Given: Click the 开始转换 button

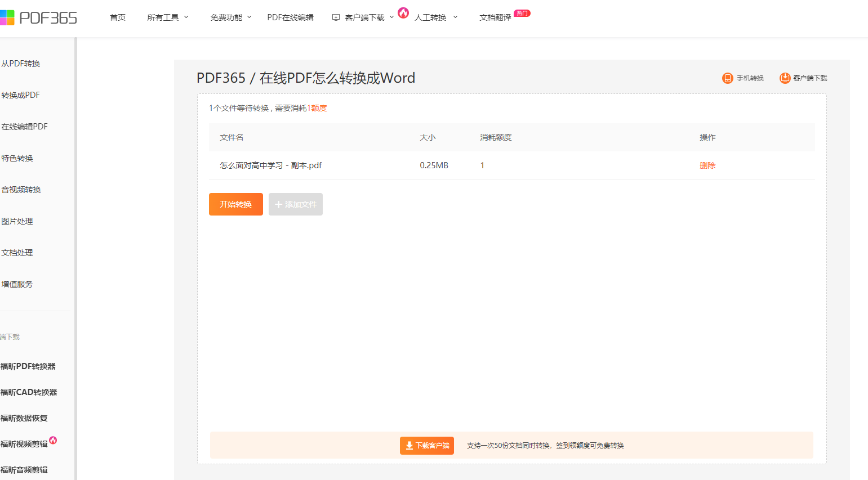Looking at the screenshot, I should tap(236, 204).
